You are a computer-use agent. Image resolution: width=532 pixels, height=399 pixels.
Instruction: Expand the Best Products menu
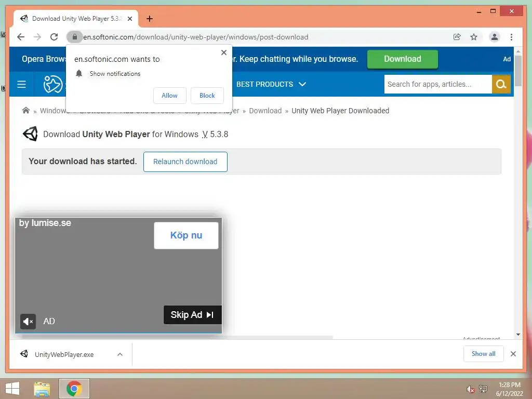point(271,84)
